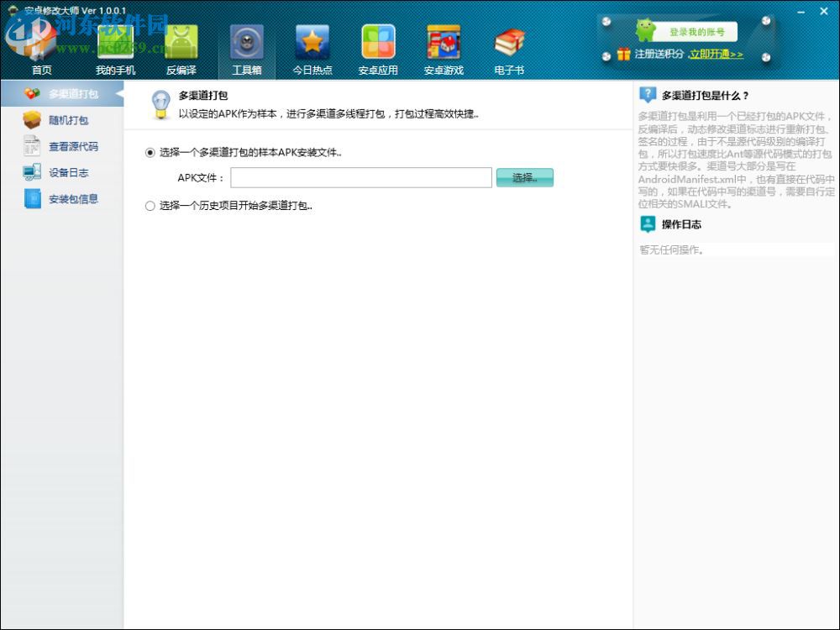Select the sample APK file radio option
The height and width of the screenshot is (630, 840).
point(150,155)
